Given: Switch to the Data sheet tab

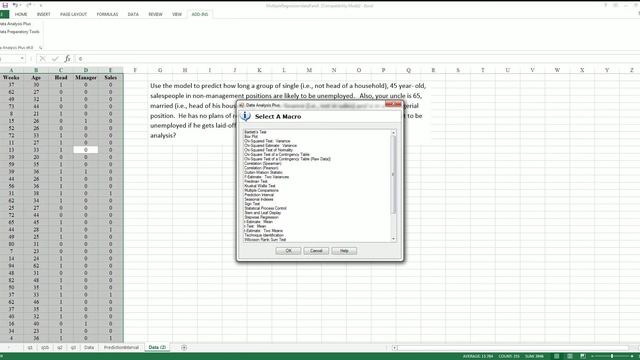Looking at the screenshot, I should [x=89, y=347].
